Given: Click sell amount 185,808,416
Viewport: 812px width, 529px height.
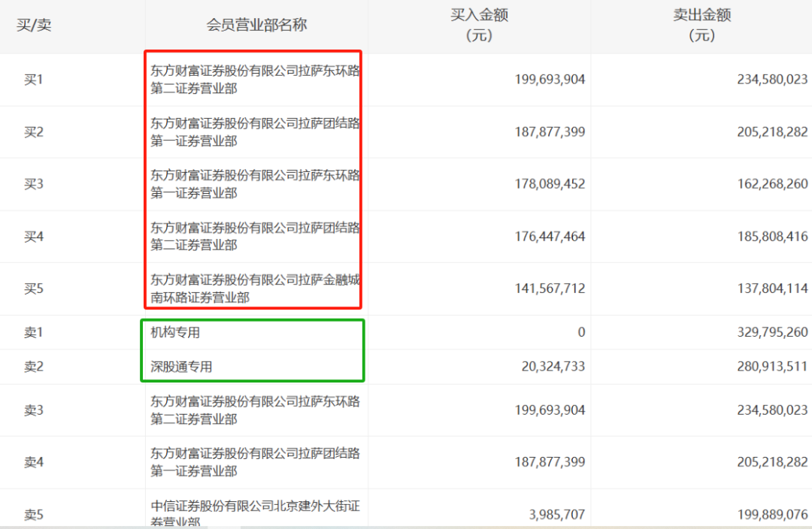Looking at the screenshot, I should 772,237.
